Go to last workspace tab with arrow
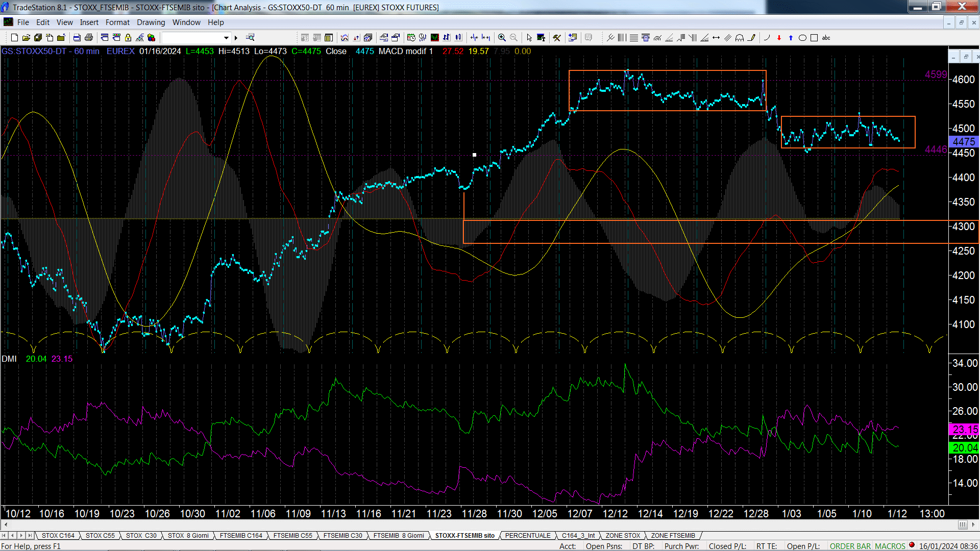The height and width of the screenshot is (551, 980). point(30,535)
